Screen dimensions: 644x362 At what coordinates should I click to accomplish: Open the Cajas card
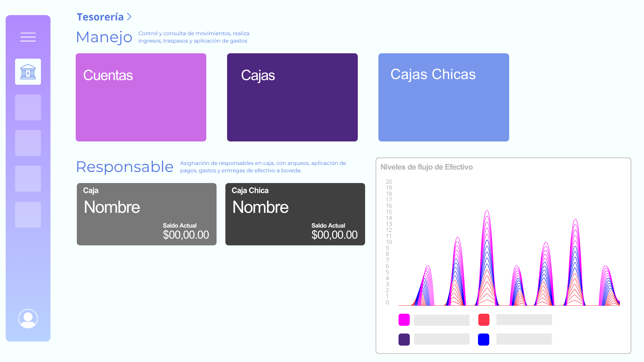coord(292,97)
